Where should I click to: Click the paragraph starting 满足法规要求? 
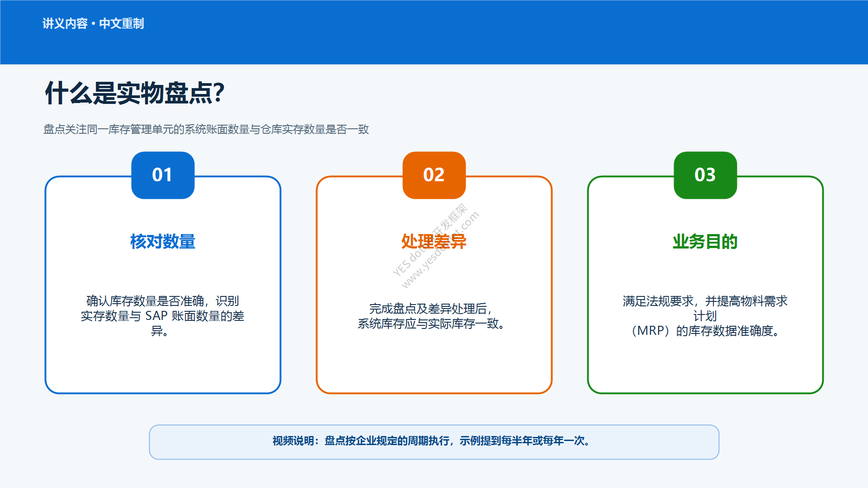point(705,316)
